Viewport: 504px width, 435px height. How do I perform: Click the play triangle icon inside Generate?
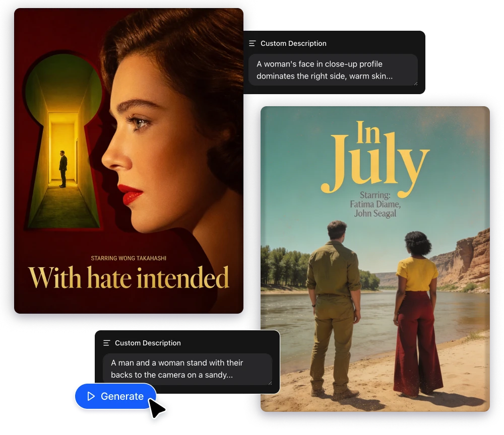pyautogui.click(x=91, y=396)
